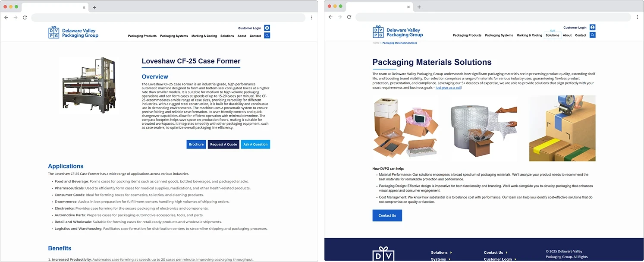644x262 pixels.
Task: Click cardboard boxes with printer image
Action: click(x=405, y=128)
